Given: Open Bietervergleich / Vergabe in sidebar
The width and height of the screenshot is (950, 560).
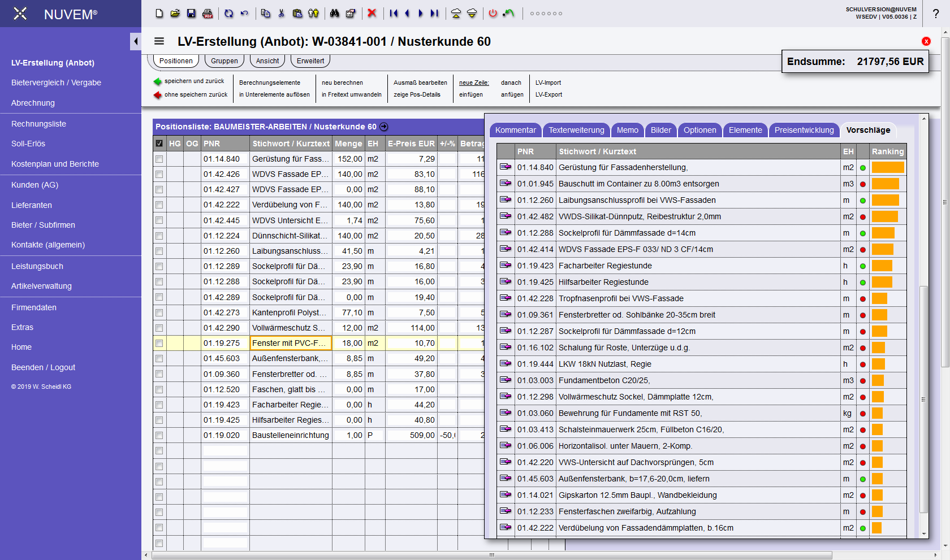Looking at the screenshot, I should click(x=56, y=83).
